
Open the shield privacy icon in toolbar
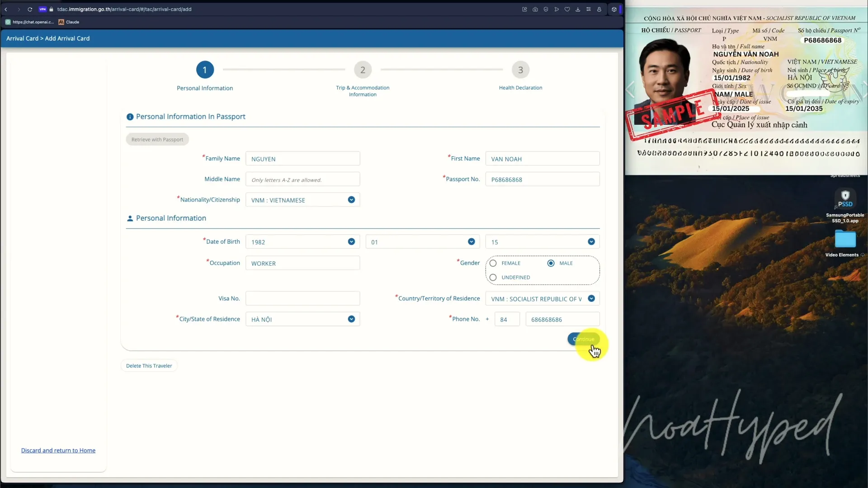pos(546,9)
